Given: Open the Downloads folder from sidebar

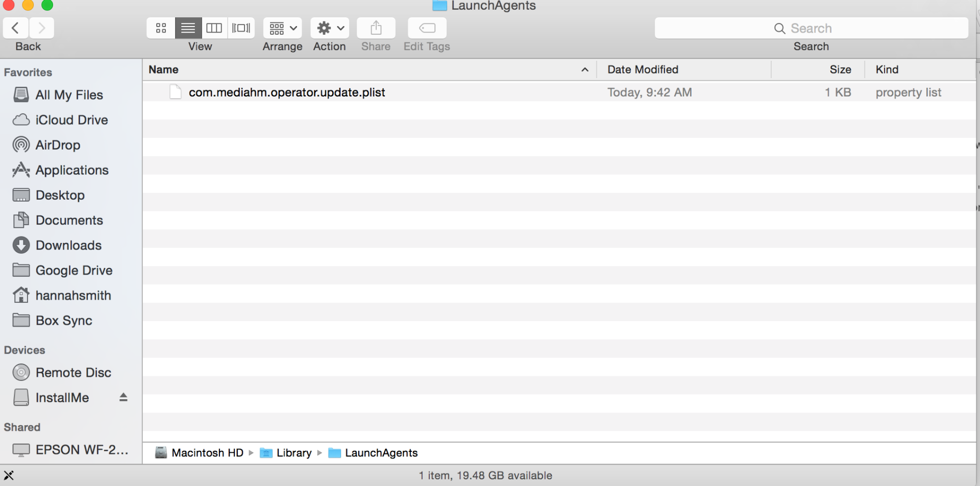Looking at the screenshot, I should pos(68,245).
